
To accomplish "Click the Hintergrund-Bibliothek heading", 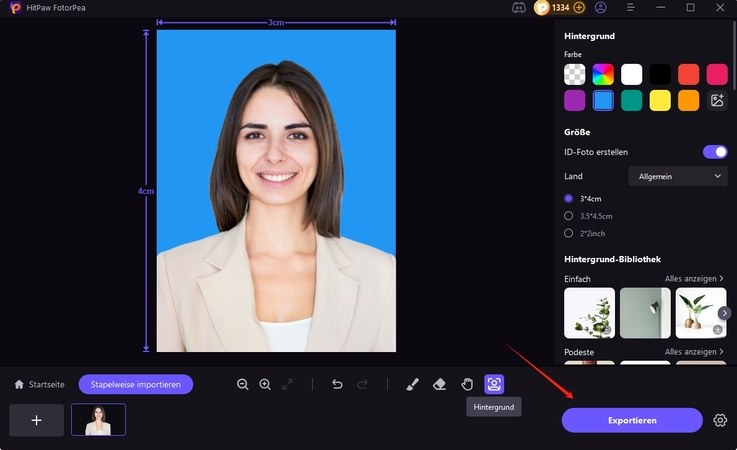I will pos(612,259).
